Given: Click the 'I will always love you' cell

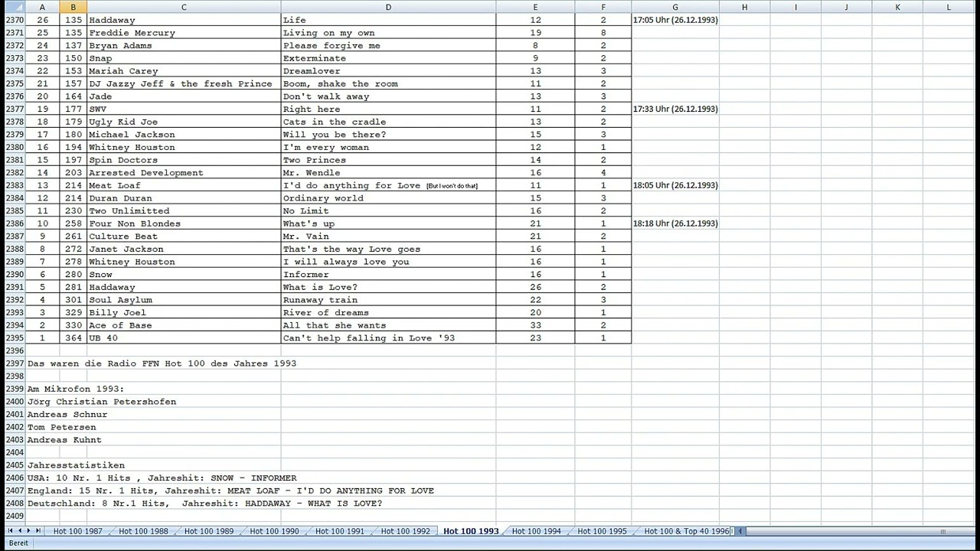Looking at the screenshot, I should click(388, 262).
